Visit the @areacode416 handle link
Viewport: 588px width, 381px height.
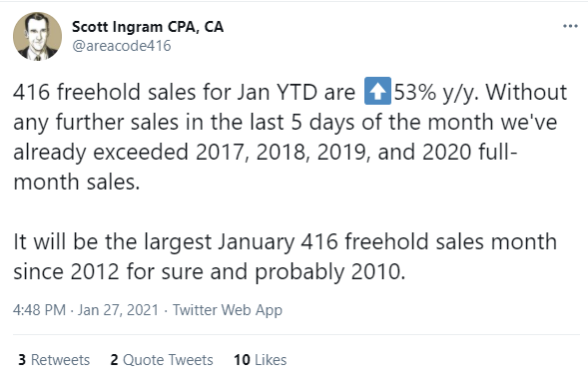coord(122,46)
